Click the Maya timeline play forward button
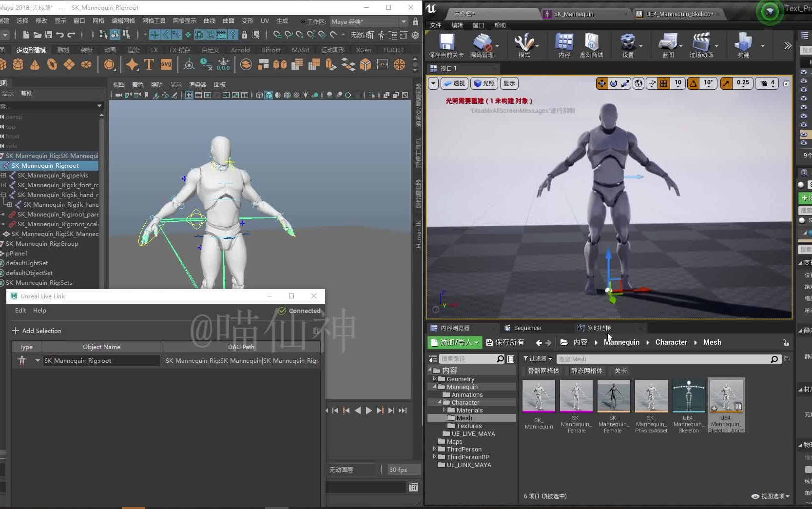The width and height of the screenshot is (812, 509). click(x=369, y=411)
